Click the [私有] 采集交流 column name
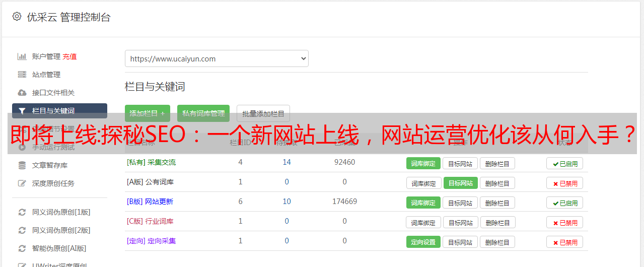Image resolution: width=644 pixels, height=267 pixels. [x=151, y=162]
